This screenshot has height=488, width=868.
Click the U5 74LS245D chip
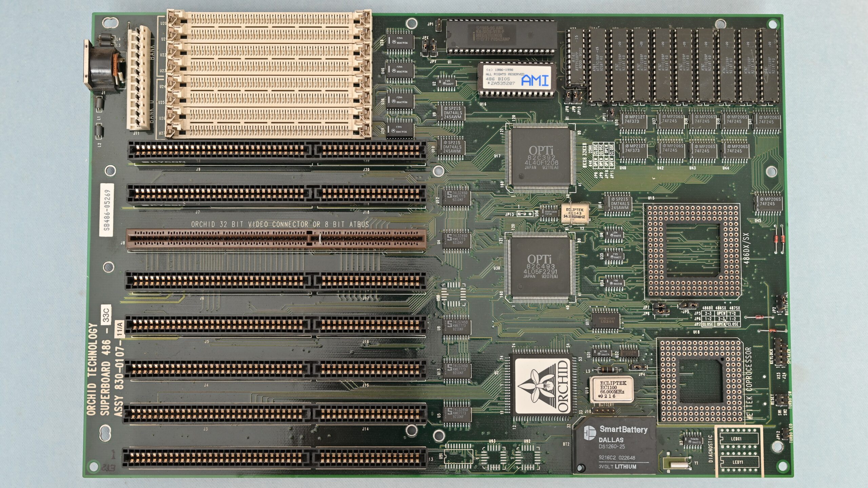457,413
